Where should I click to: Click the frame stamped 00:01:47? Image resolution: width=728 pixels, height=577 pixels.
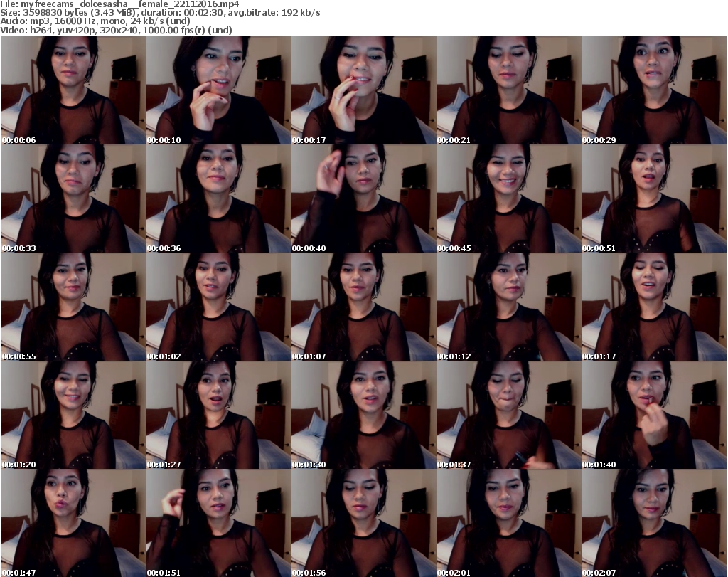[x=74, y=523]
